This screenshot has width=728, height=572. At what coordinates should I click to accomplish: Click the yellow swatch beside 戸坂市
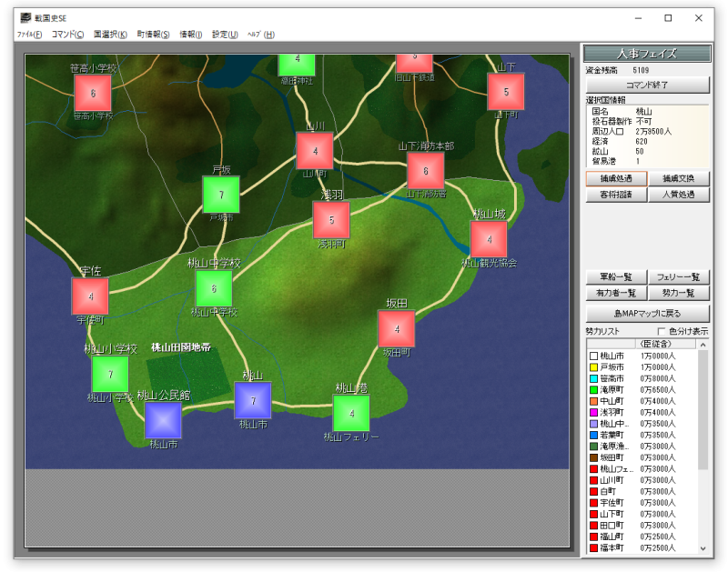[x=593, y=367]
